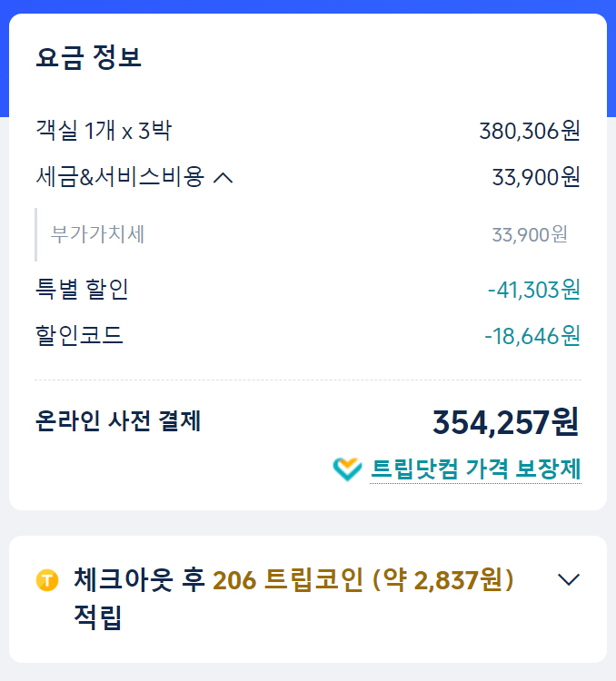616x681 pixels.
Task: Click the price guarantee heart icon
Action: 347,469
